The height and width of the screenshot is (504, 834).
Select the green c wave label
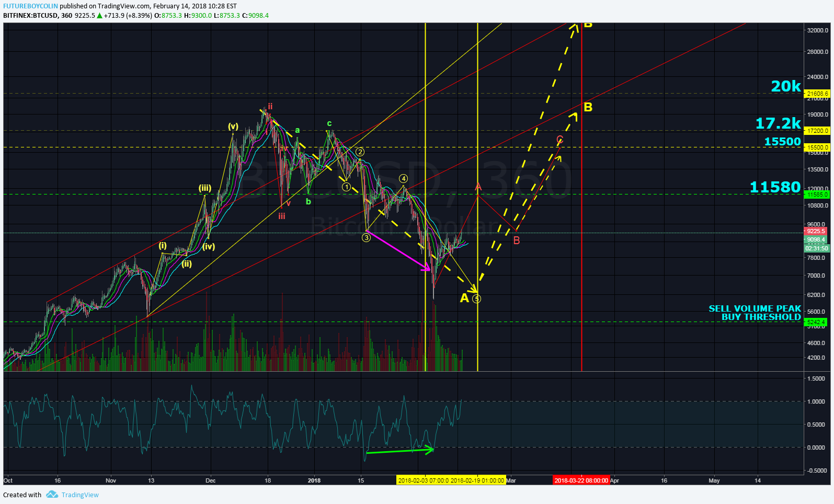[329, 124]
